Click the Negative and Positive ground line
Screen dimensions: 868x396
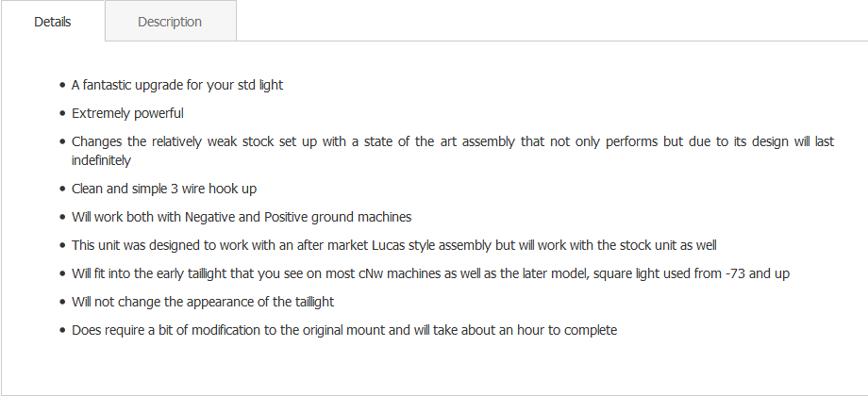pyautogui.click(x=242, y=217)
